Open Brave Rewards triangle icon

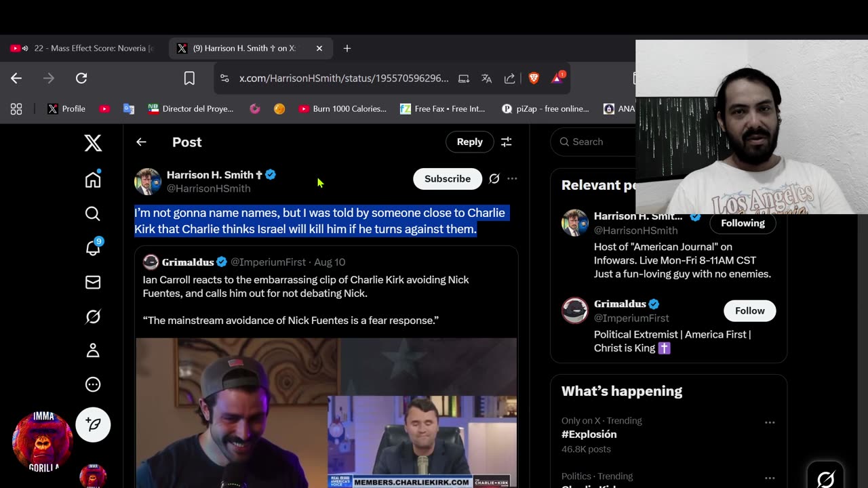pos(557,78)
